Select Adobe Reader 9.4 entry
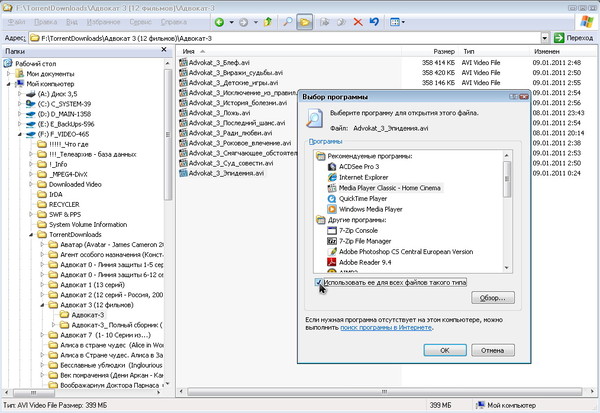 [x=365, y=262]
